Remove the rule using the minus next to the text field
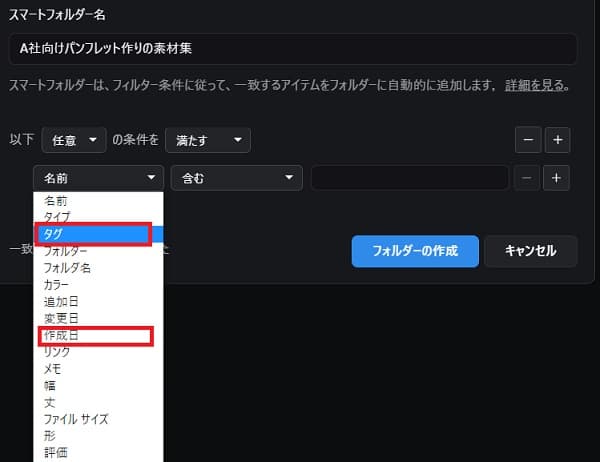 528,178
